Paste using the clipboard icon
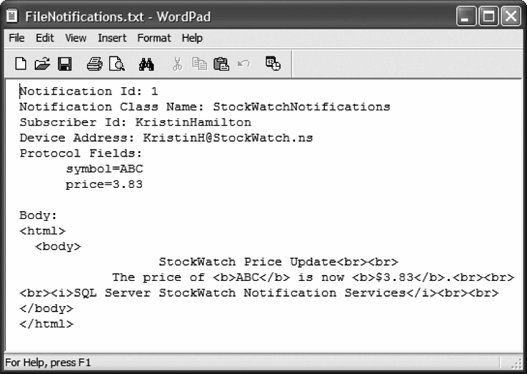This screenshot has height=374, width=527. [221, 64]
